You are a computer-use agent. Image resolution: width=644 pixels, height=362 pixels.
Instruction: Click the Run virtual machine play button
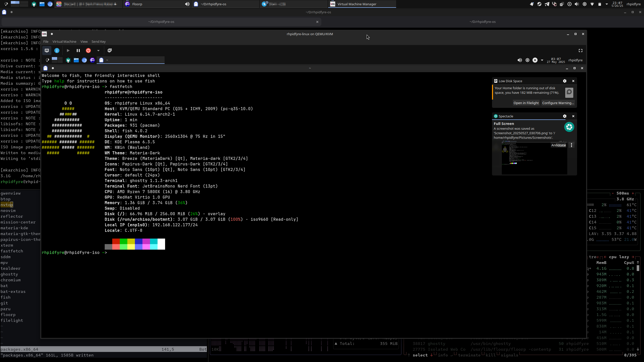click(68, 51)
